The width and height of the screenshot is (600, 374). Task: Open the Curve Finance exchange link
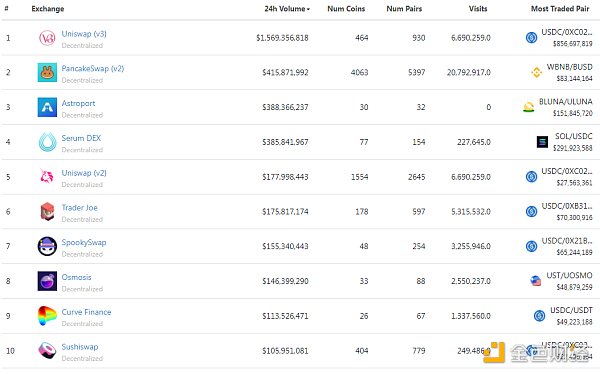[x=86, y=312]
